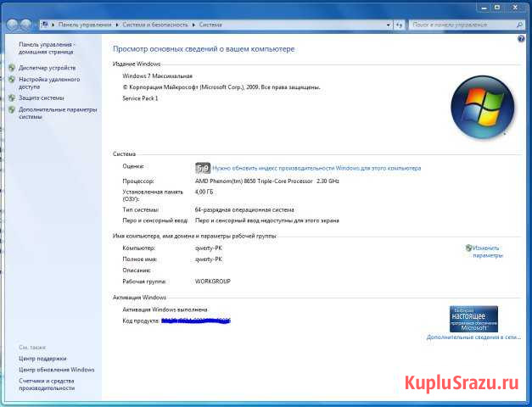Open Центр обновления Windows link
This screenshot has width=532, height=407.
tap(56, 370)
